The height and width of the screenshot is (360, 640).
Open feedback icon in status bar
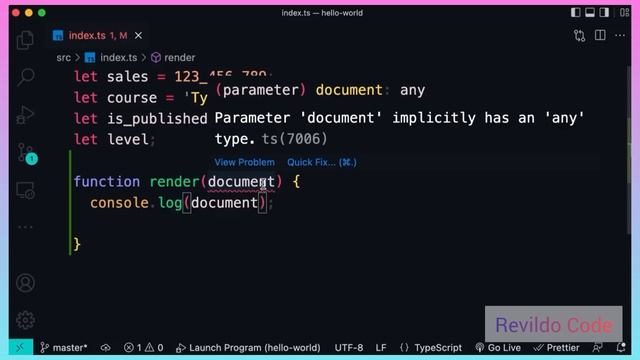[x=598, y=347]
